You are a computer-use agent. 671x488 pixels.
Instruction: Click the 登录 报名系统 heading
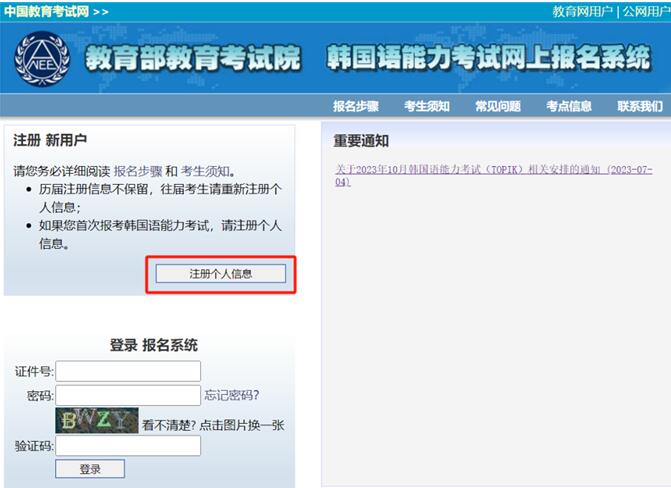tap(154, 345)
